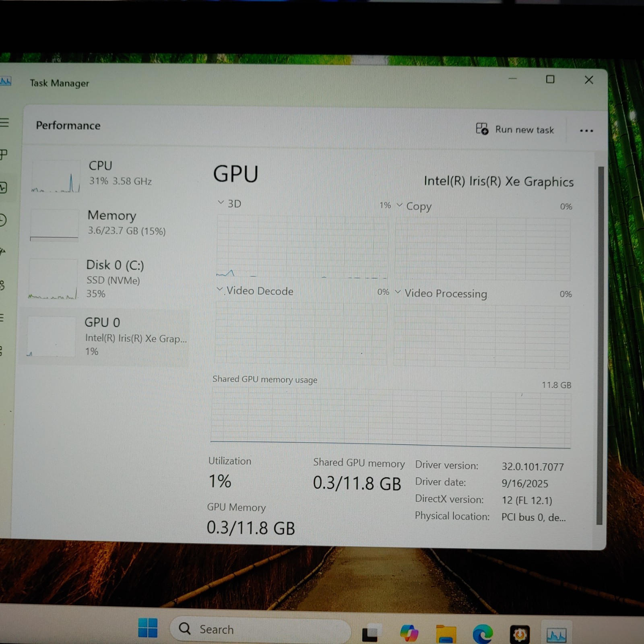Open the Processes page icon in sidebar

tap(4, 155)
